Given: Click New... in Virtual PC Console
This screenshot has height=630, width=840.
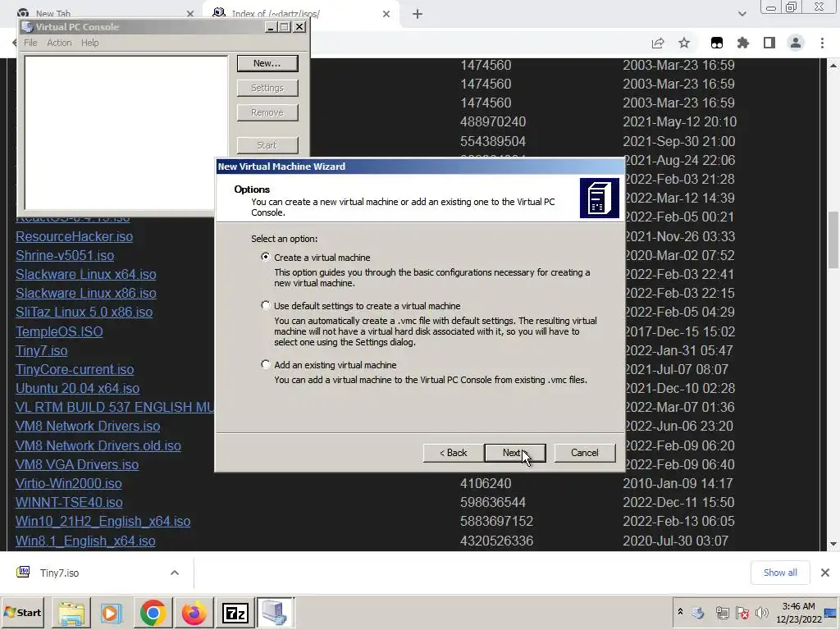Looking at the screenshot, I should coord(267,63).
